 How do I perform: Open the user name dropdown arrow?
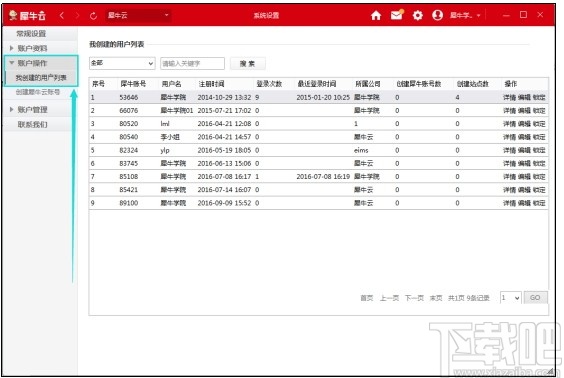pos(478,16)
